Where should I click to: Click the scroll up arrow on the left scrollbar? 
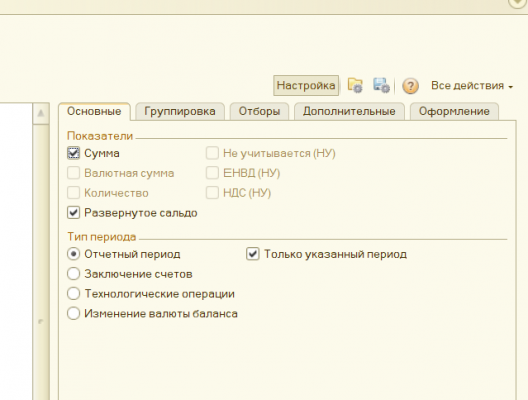[41, 113]
